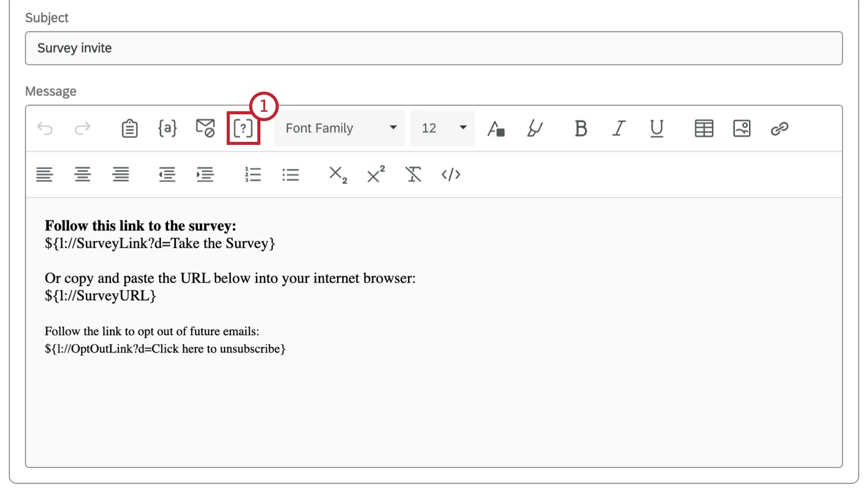Insert an image using the picture icon

742,129
